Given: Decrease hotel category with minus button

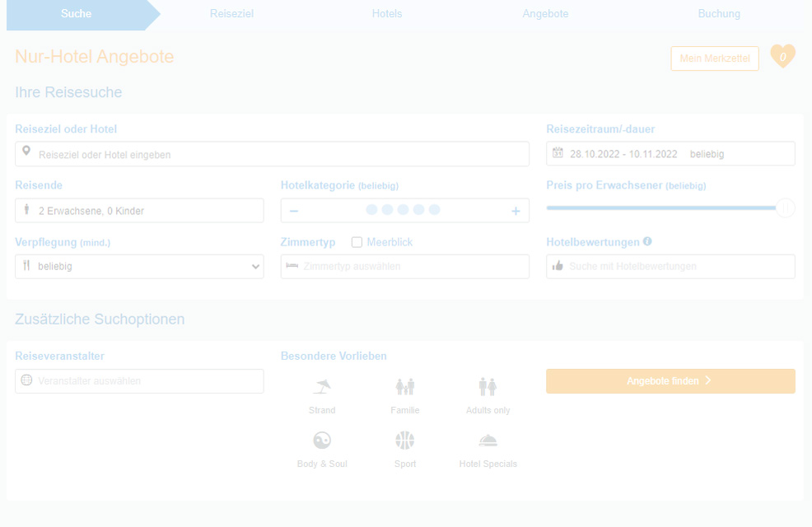Looking at the screenshot, I should pos(294,211).
